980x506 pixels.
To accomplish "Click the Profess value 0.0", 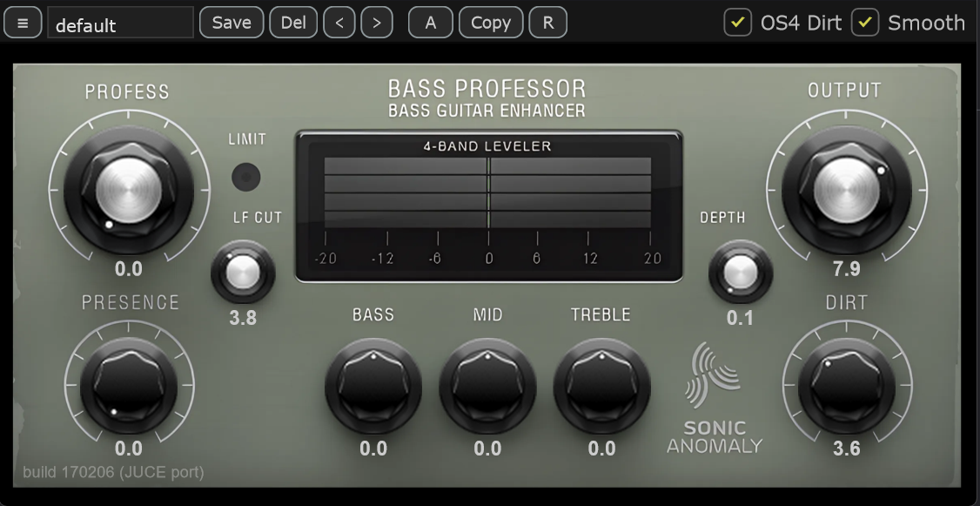I will point(129,269).
